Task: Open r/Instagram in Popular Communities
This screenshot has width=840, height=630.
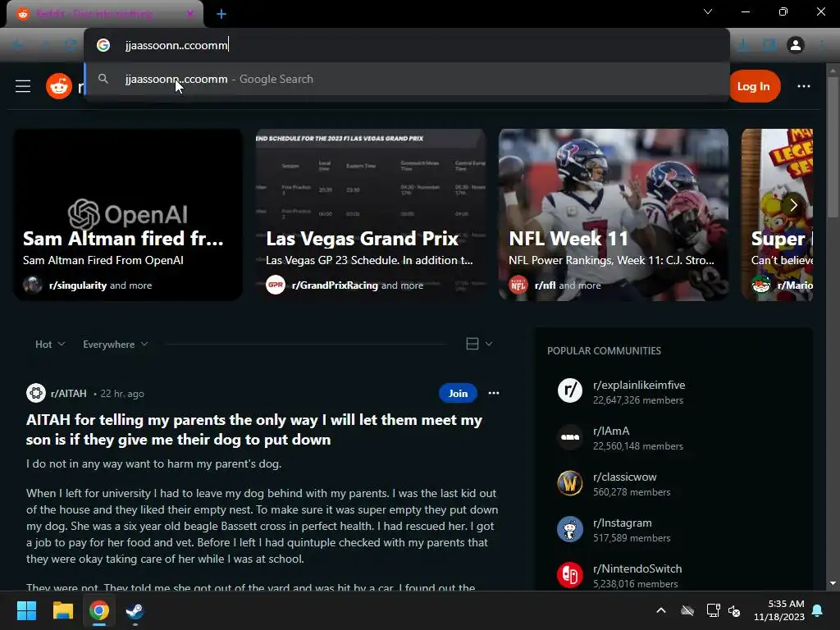Action: pyautogui.click(x=623, y=523)
